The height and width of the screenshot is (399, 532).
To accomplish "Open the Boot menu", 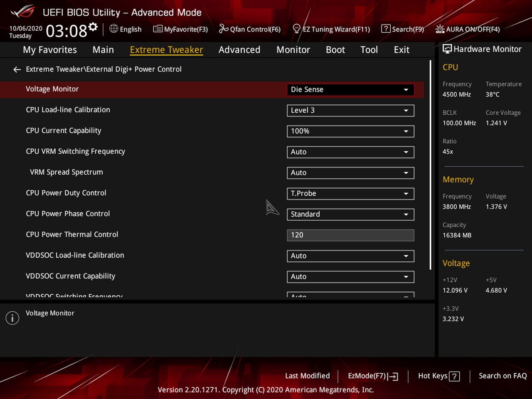I will click(335, 49).
